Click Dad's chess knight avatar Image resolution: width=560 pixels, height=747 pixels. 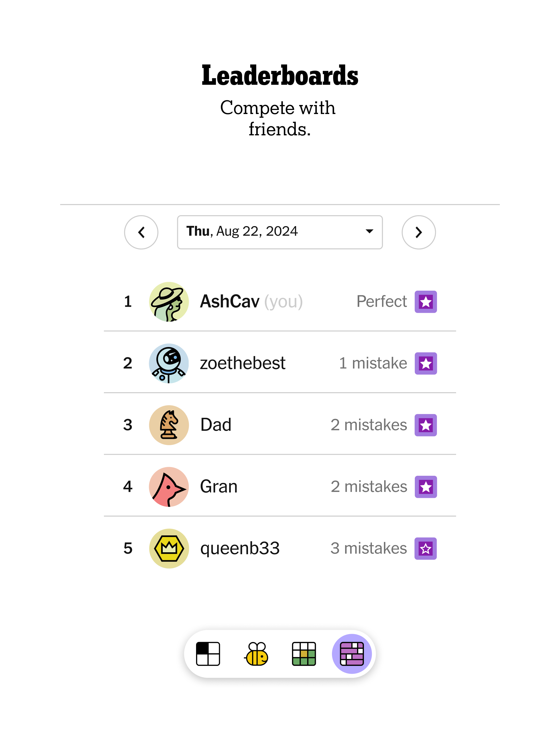169,425
